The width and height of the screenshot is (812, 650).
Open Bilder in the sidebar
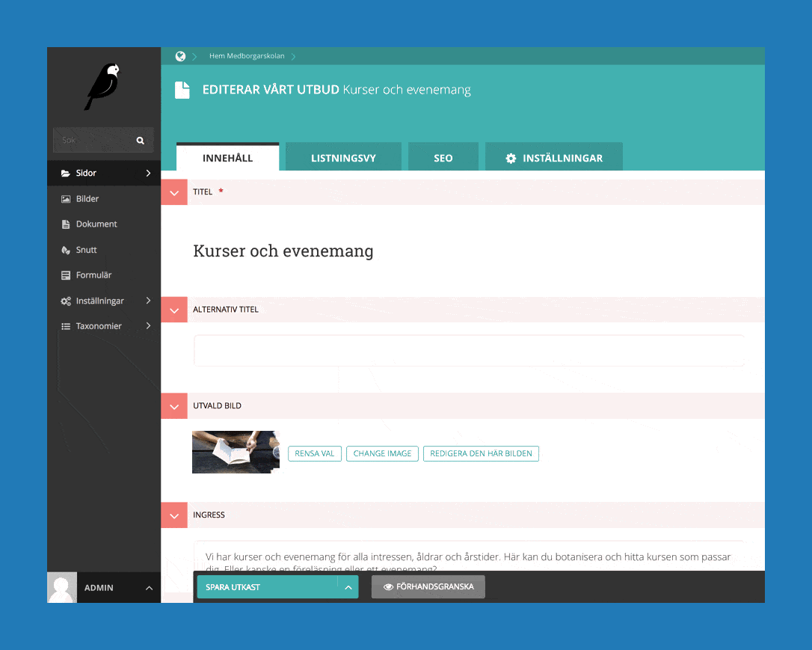(104, 199)
